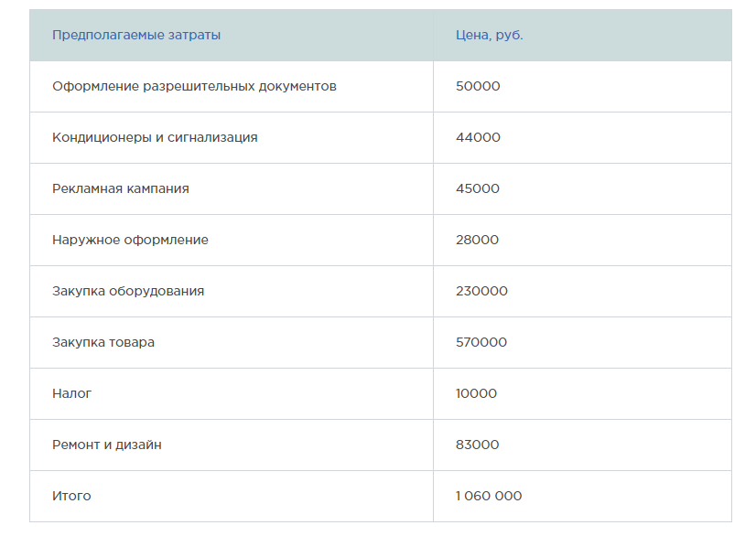
Task: Click the 44000 price value
Action: [x=478, y=137]
